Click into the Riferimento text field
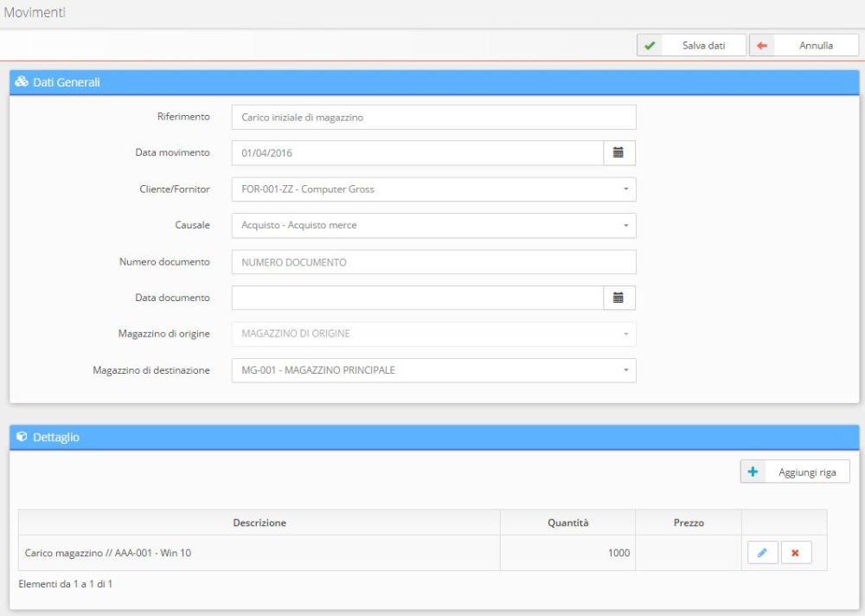Image resolution: width=865 pixels, height=616 pixels. 433,117
